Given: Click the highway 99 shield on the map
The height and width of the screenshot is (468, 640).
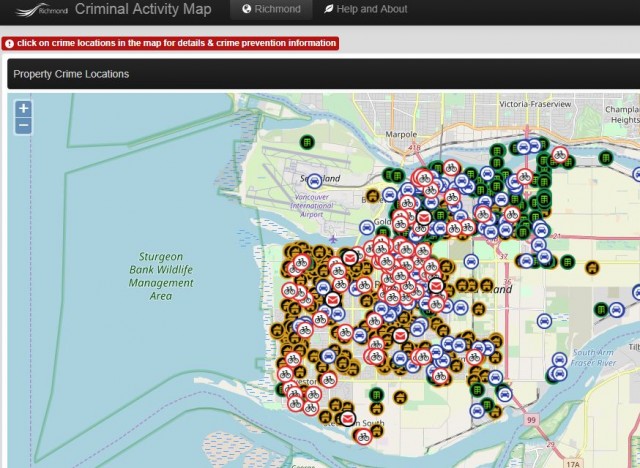Looking at the screenshot, I should point(531,420).
